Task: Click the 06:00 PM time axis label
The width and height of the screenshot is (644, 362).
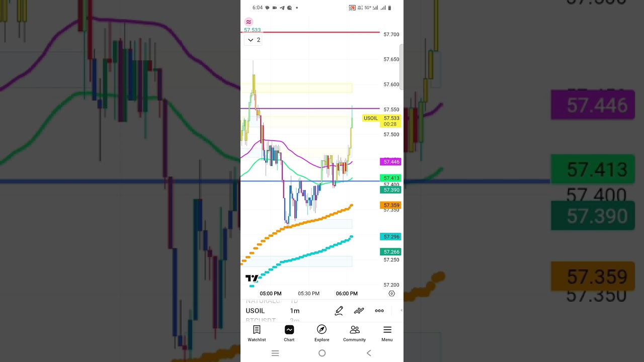Action: (347, 294)
